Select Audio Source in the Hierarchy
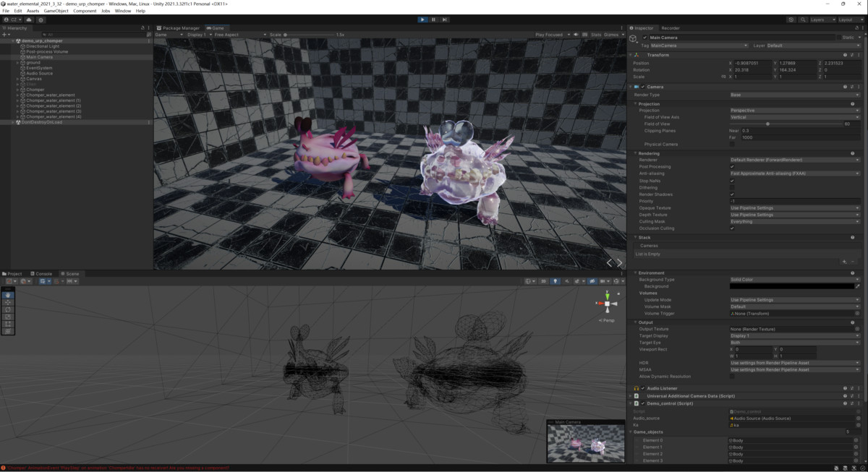This screenshot has width=868, height=472. click(39, 73)
